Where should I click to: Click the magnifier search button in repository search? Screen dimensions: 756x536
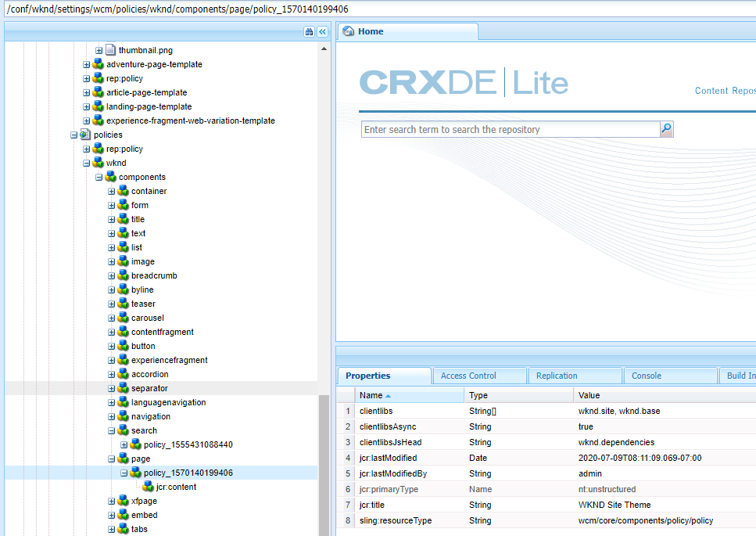666,129
